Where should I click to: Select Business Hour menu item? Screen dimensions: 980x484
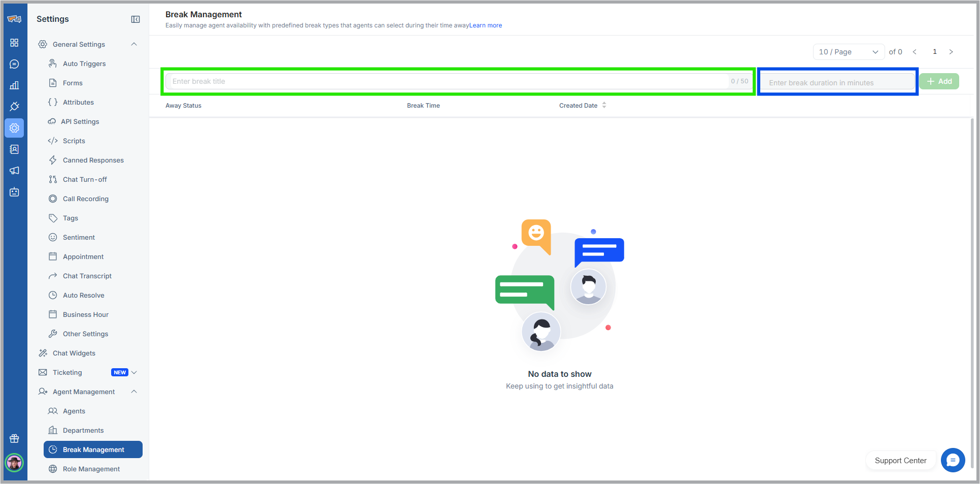(85, 314)
